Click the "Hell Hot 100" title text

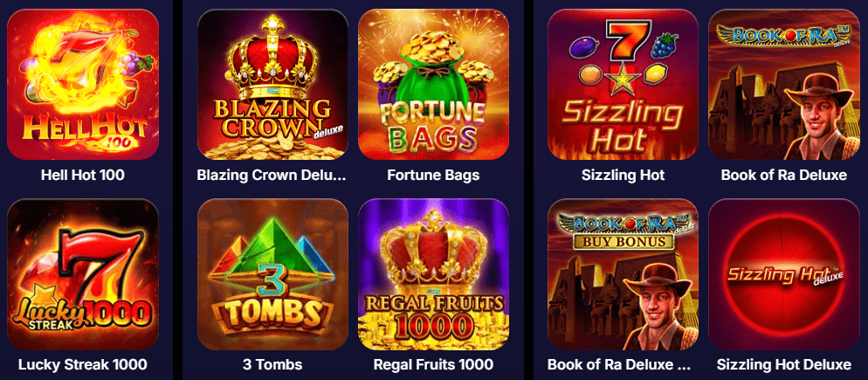[83, 175]
